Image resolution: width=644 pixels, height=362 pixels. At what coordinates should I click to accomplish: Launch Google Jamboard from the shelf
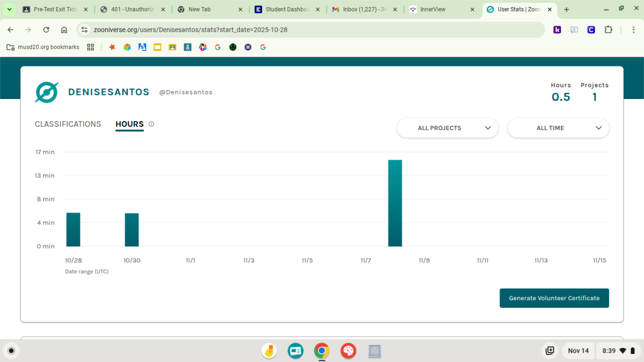click(x=269, y=350)
